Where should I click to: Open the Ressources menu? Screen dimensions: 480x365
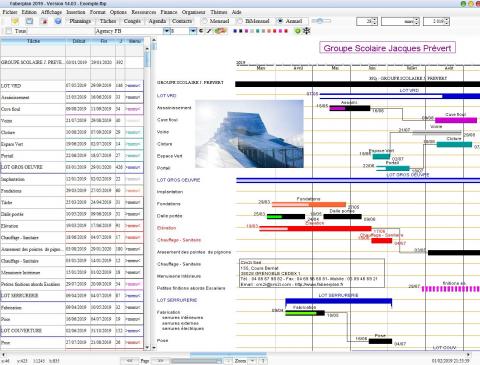pos(143,12)
